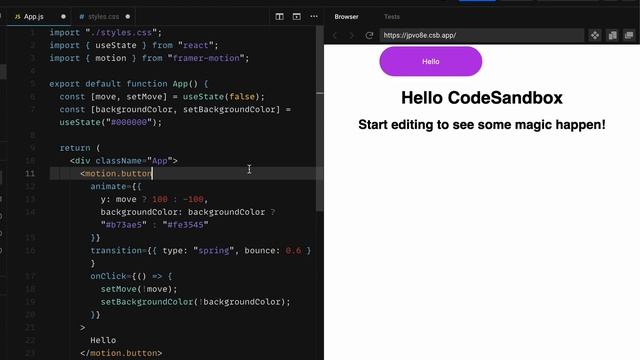Click the Hello CodeSandbox heading
The height and width of the screenshot is (360, 640).
482,98
